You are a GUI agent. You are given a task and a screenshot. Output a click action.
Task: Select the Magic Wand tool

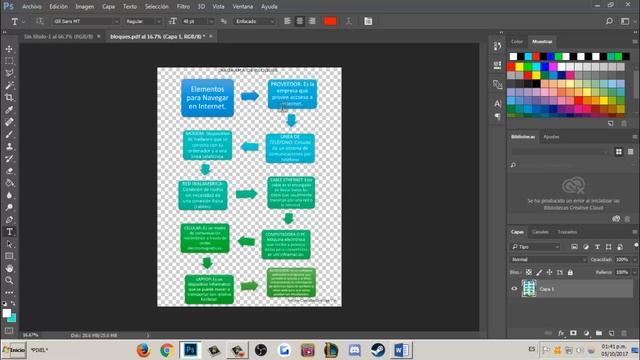(9, 85)
